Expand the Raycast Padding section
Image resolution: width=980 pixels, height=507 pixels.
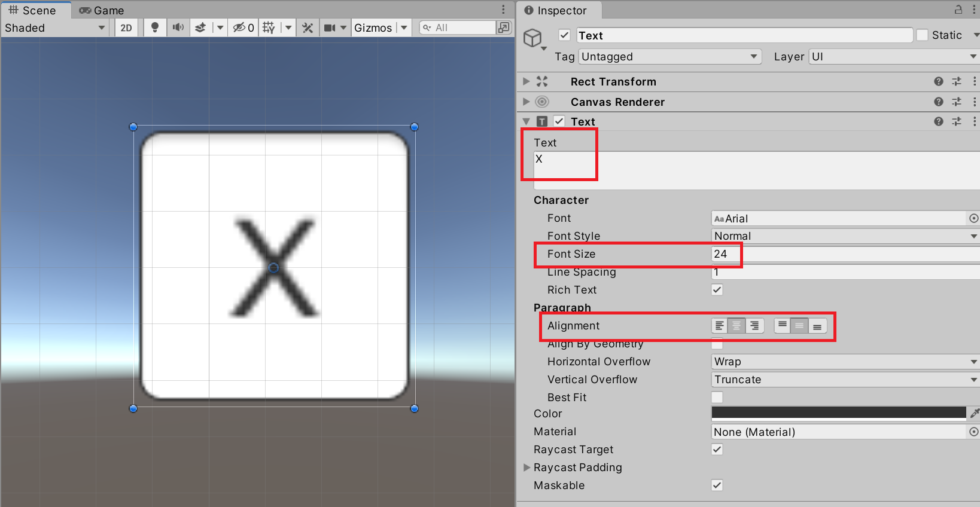[527, 468]
